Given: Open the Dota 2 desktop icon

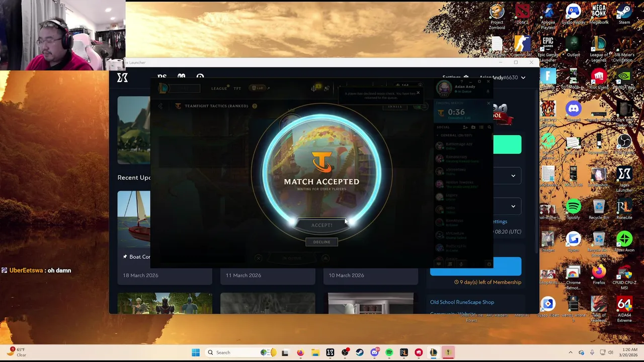Looking at the screenshot, I should click(x=522, y=15).
